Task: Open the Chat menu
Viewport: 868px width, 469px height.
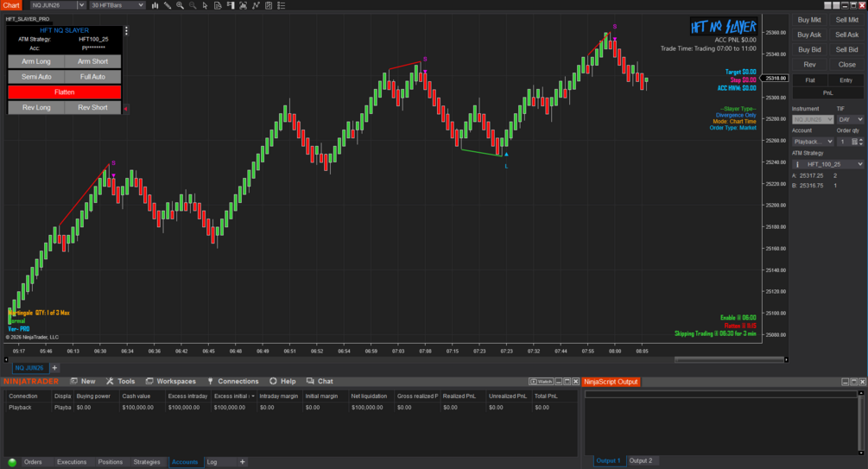Action: pyautogui.click(x=320, y=381)
